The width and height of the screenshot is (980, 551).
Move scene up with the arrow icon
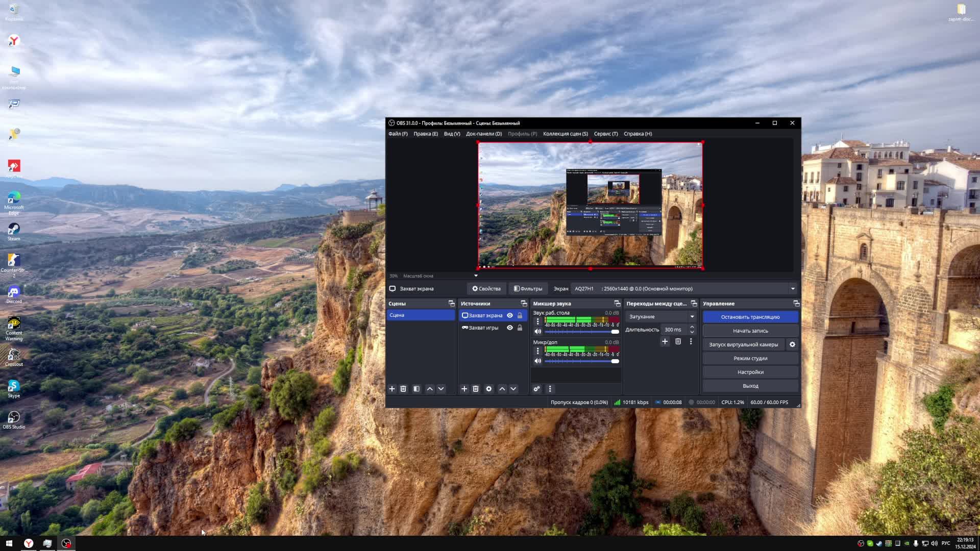click(430, 389)
